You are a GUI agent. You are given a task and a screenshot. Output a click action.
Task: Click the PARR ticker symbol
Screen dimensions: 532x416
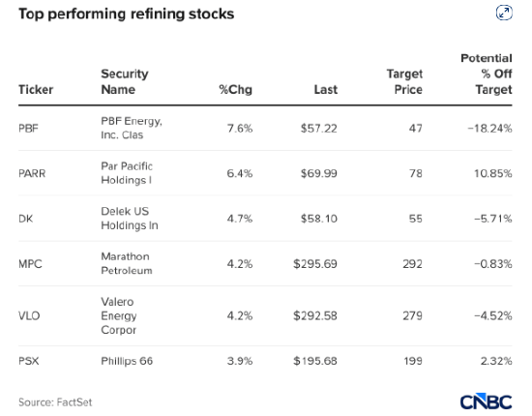click(32, 173)
